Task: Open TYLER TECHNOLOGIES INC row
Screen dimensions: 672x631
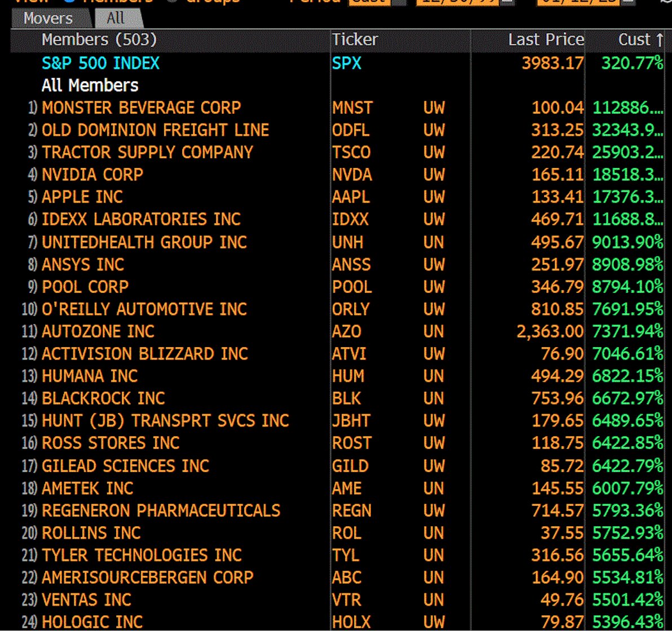Action: coord(337,555)
